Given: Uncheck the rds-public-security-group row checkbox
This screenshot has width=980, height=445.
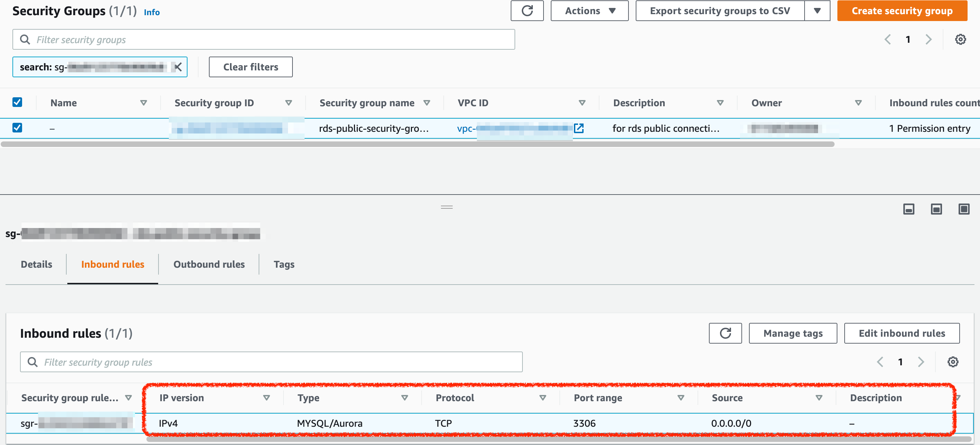Looking at the screenshot, I should click(x=17, y=128).
